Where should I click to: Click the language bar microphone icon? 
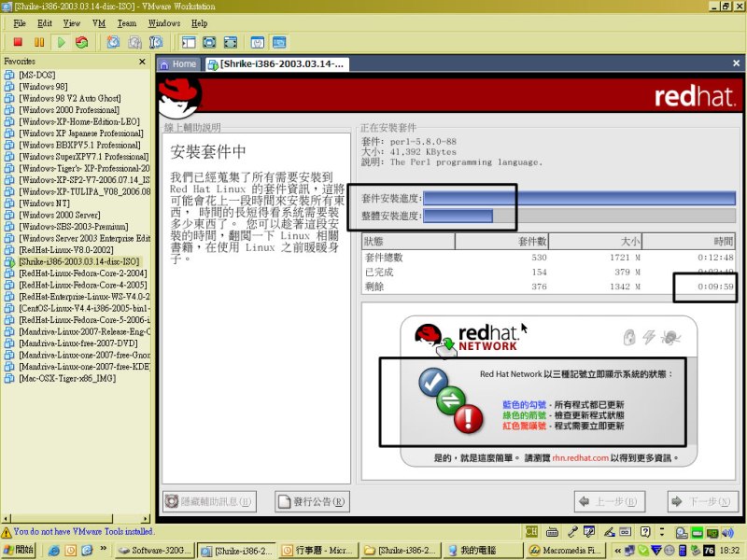click(x=572, y=532)
